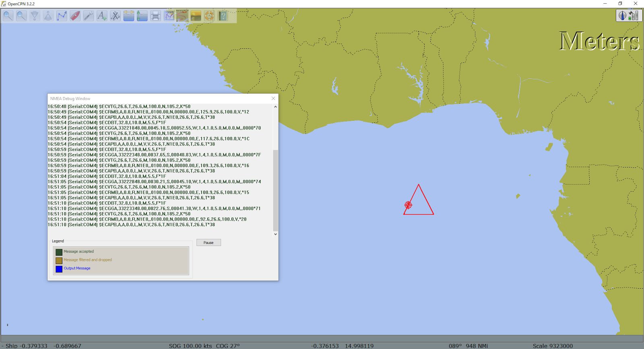Click the Print Chart printer icon

click(155, 16)
